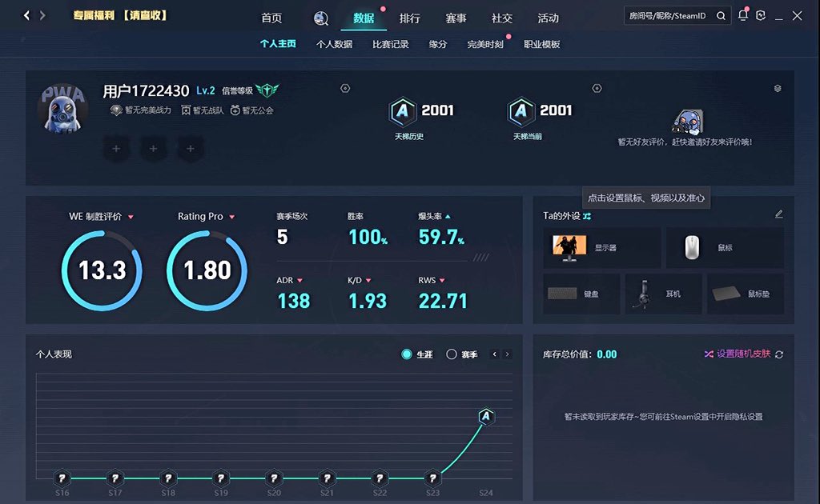Open the 首页 tab
Image resolution: width=820 pixels, height=504 pixels.
(x=271, y=18)
